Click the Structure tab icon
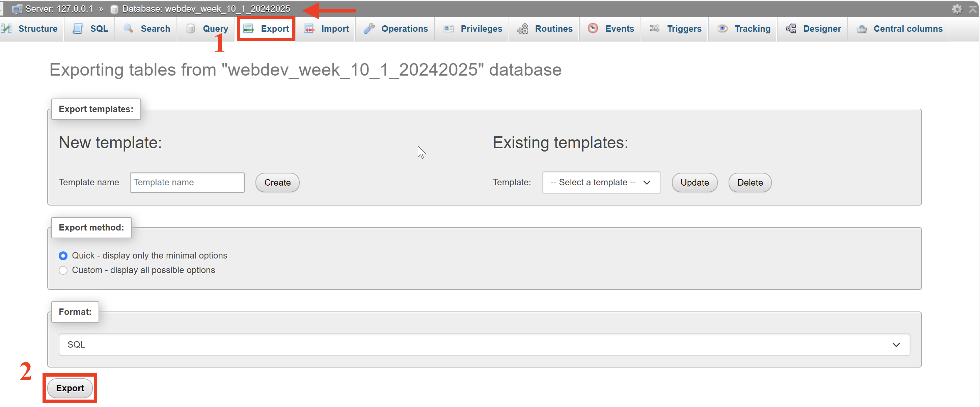This screenshot has height=407, width=980. click(x=6, y=29)
